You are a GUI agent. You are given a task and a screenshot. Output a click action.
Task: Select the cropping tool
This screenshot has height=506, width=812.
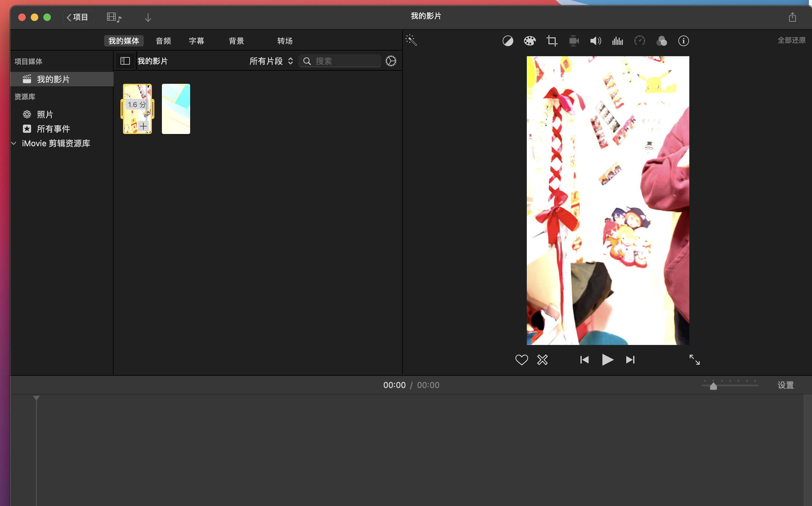pyautogui.click(x=552, y=41)
